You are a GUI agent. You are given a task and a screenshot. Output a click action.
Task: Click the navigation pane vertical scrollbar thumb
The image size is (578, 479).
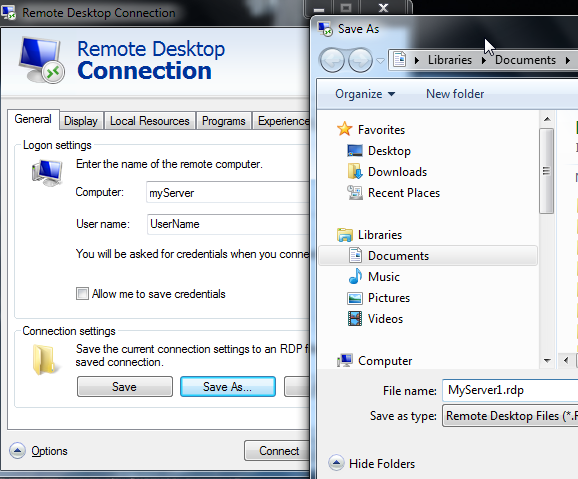click(546, 171)
